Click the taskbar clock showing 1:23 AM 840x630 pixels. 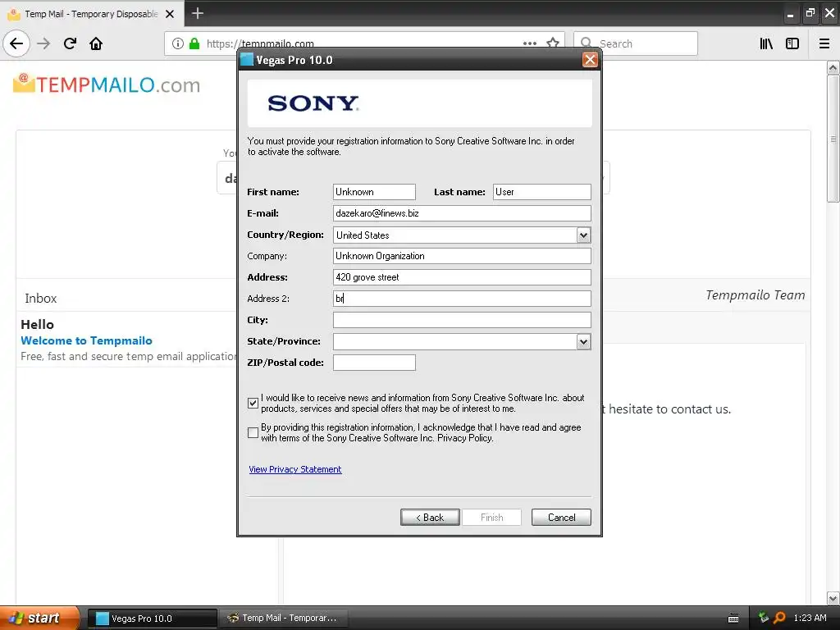810,618
